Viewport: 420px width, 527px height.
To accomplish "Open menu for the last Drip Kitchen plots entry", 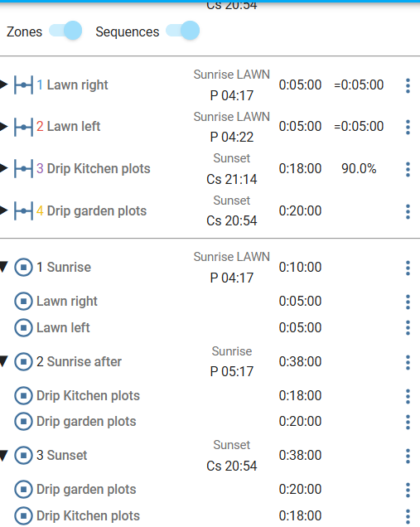I will pyautogui.click(x=408, y=516).
